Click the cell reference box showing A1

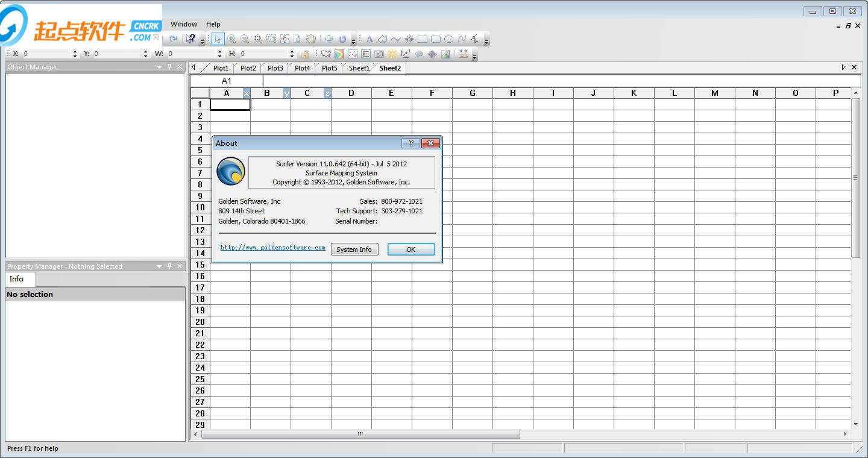point(227,81)
